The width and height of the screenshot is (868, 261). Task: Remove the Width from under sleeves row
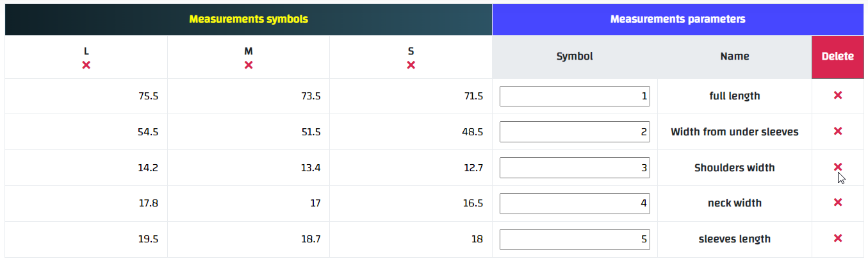837,131
